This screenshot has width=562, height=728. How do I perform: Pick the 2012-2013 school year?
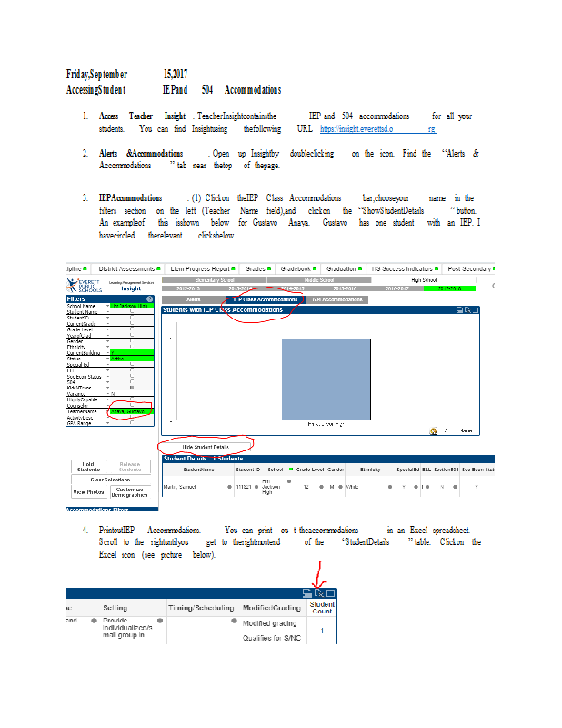188,288
